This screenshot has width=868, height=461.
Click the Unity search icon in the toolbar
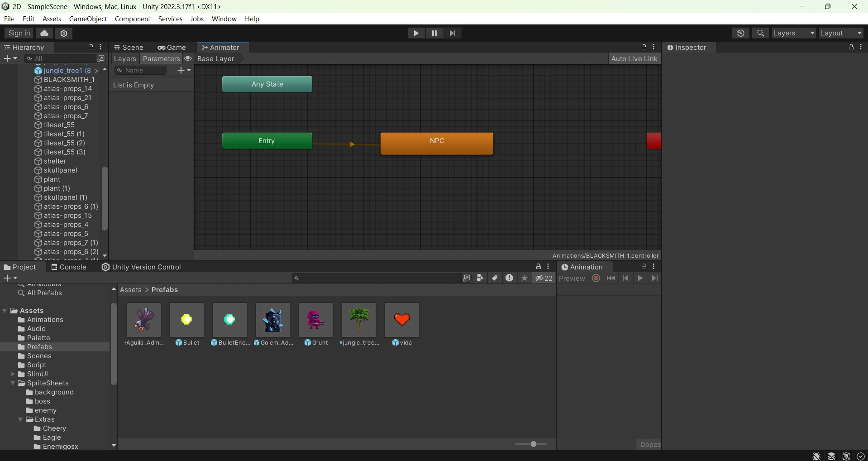click(761, 33)
